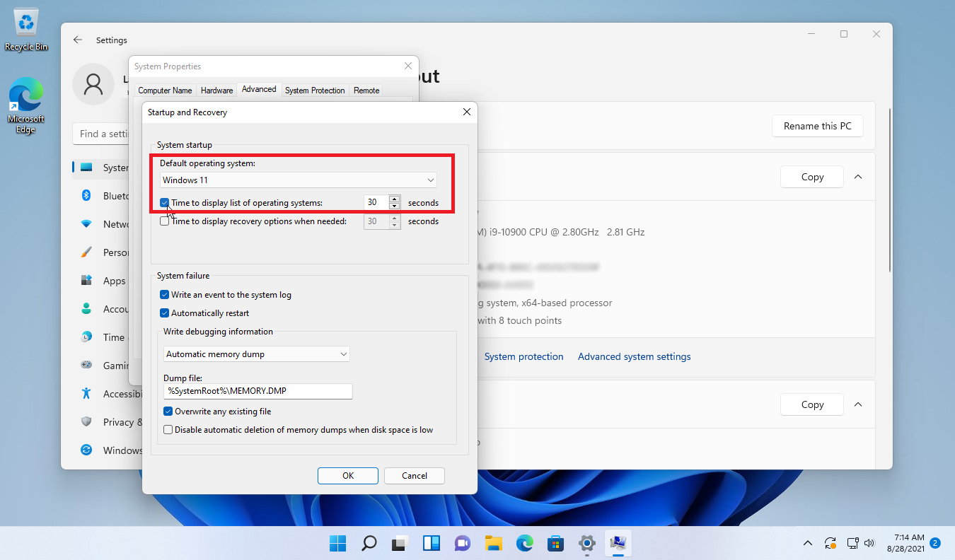Screen dimensions: 955x560
Task: Go back in Settings window
Action: coord(78,40)
